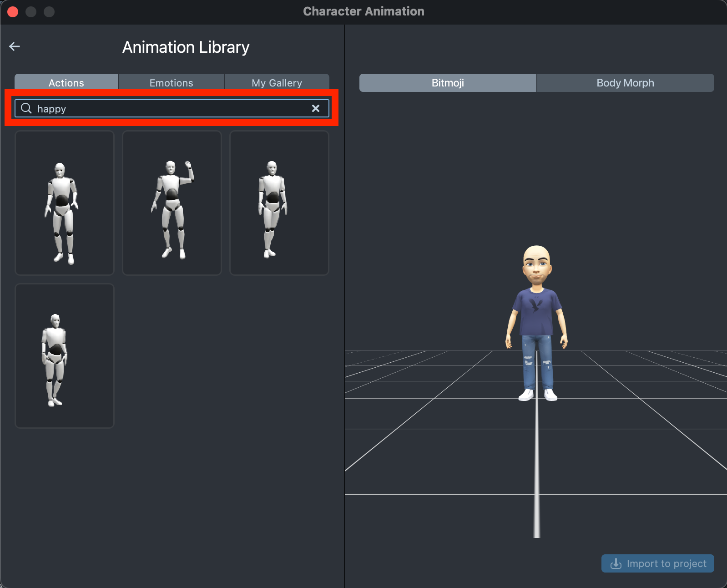Open the Emotions tab
Image resolution: width=727 pixels, height=588 pixels.
coord(172,82)
